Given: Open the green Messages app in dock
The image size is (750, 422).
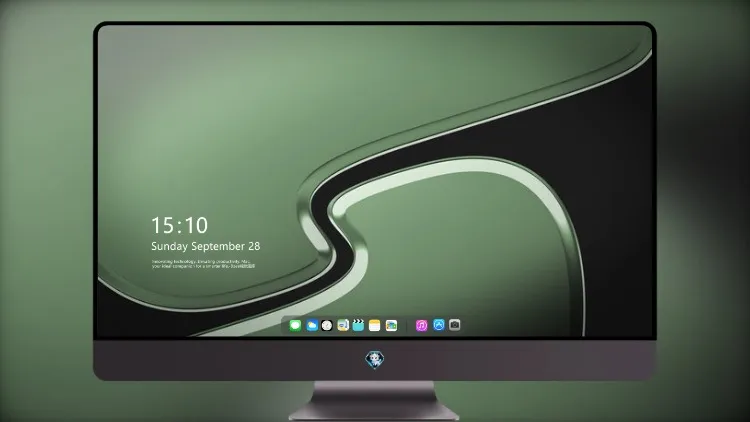Looking at the screenshot, I should [295, 325].
